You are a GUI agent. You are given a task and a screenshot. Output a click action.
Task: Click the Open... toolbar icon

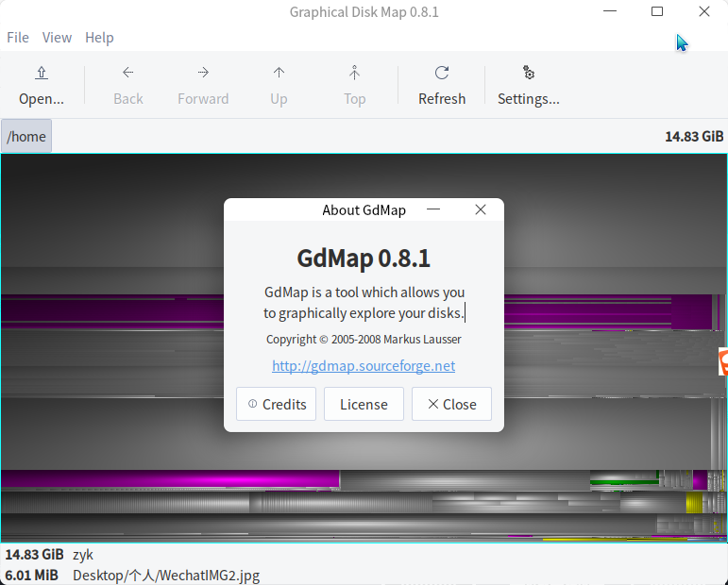coord(42,73)
